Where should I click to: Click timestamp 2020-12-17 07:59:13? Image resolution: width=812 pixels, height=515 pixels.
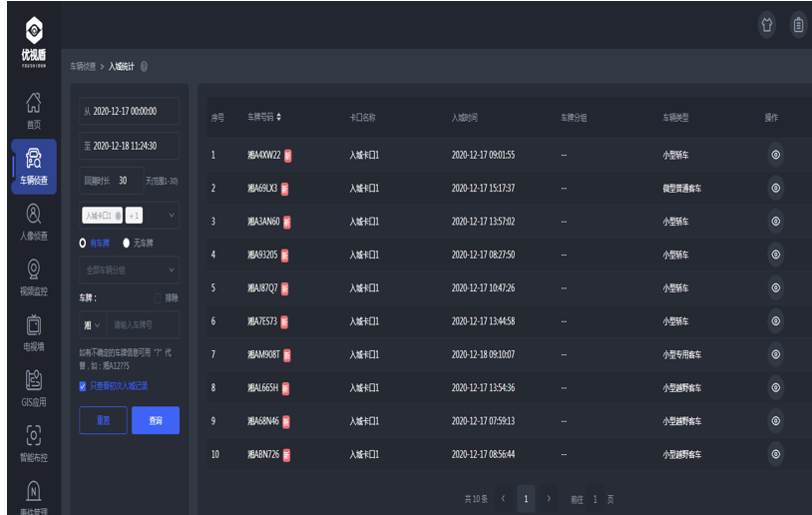[483, 421]
